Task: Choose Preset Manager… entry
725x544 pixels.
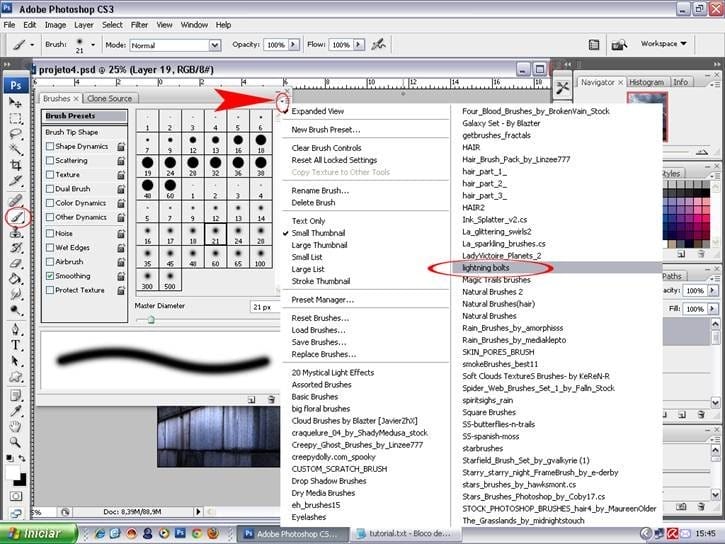Action: [x=322, y=300]
